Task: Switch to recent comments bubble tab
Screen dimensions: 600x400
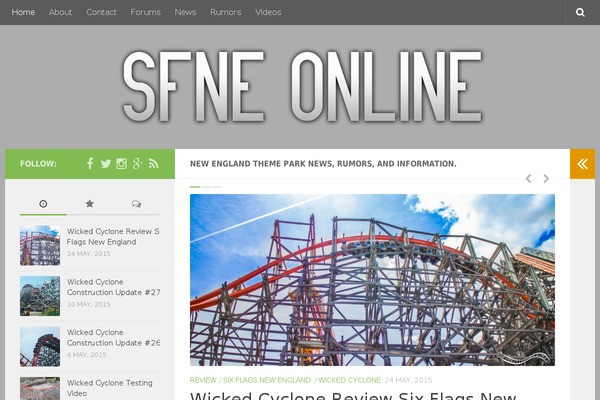Action: point(136,204)
